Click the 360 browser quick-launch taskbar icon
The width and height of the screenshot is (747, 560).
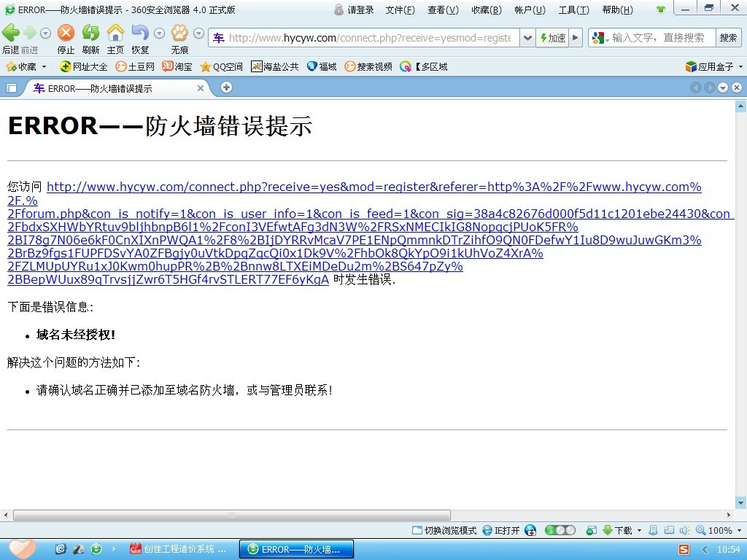[x=96, y=549]
